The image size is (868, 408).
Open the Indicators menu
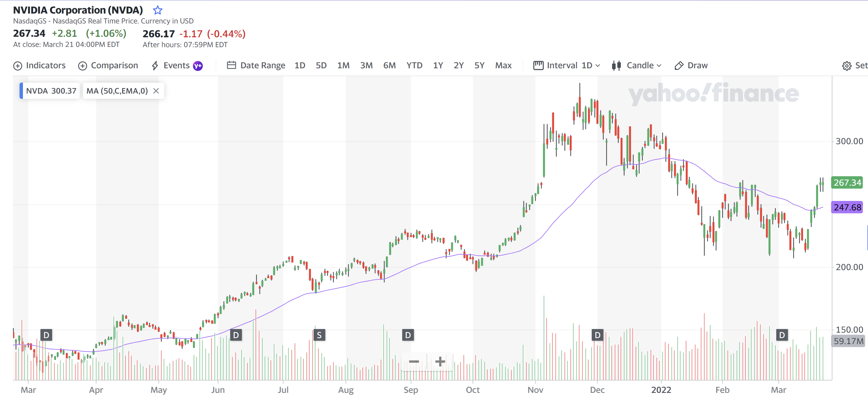click(39, 65)
